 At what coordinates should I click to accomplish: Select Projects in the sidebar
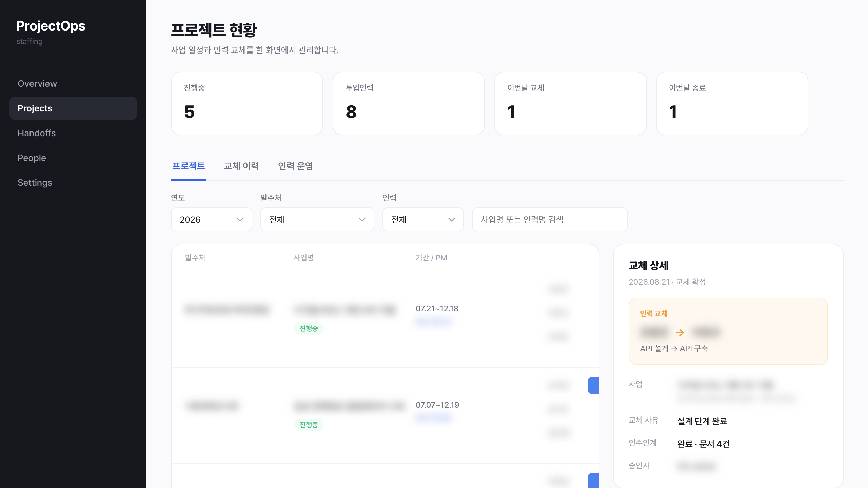point(73,108)
